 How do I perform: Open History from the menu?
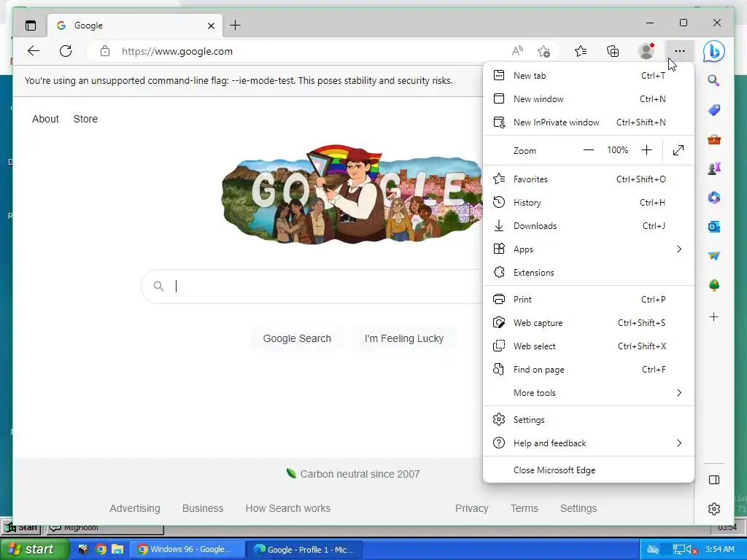point(589,203)
